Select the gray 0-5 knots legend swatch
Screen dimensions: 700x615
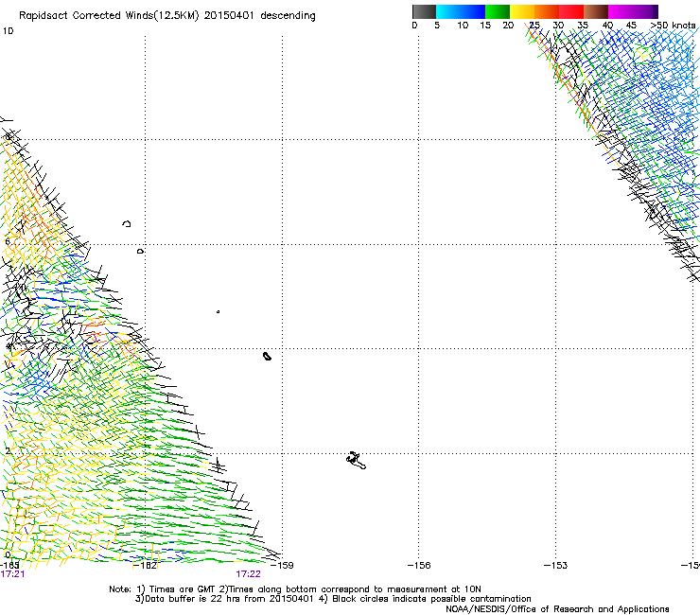[x=424, y=11]
